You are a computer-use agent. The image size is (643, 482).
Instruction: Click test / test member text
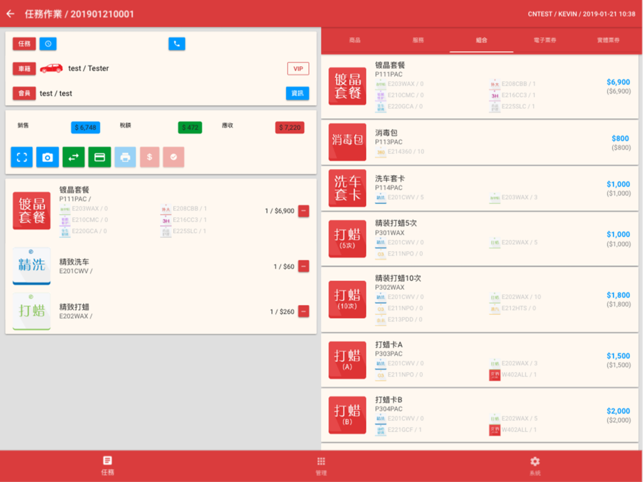(x=56, y=94)
